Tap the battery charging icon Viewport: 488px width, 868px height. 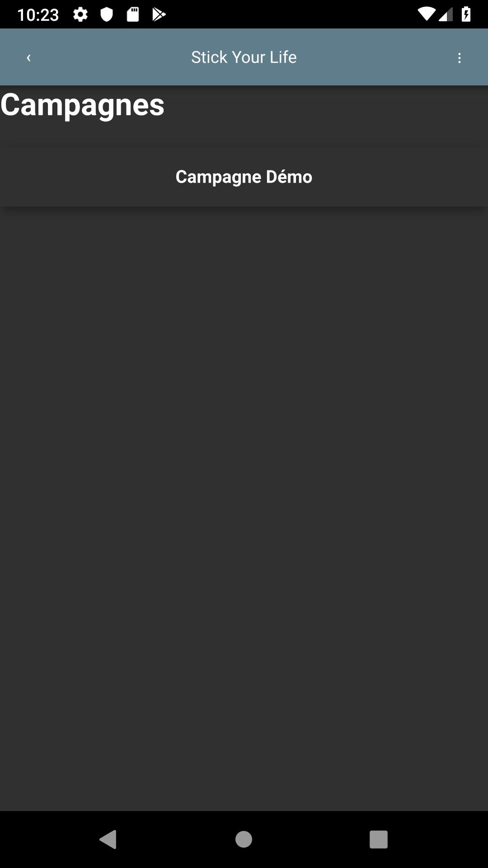(x=466, y=14)
